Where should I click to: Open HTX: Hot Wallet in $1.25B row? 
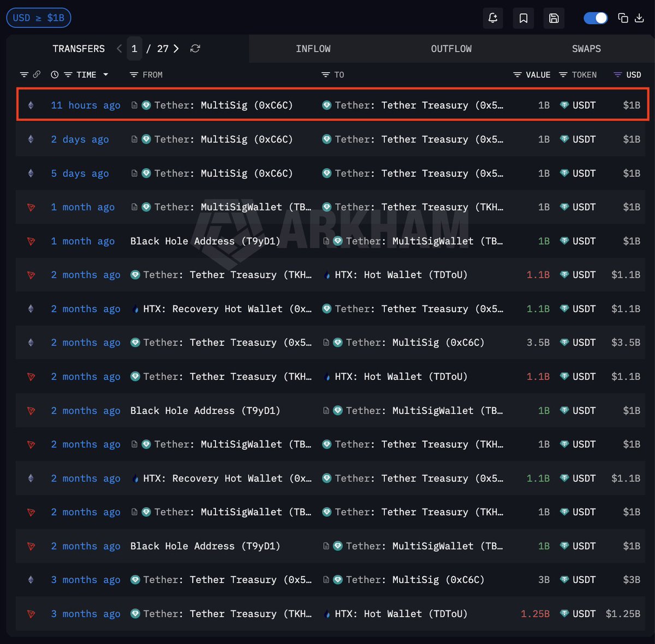coord(401,614)
